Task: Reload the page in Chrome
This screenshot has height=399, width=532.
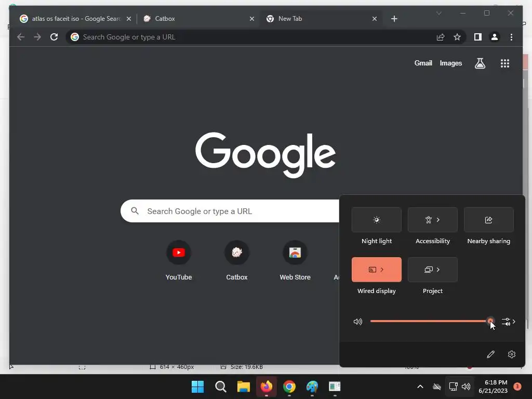Action: pos(54,37)
